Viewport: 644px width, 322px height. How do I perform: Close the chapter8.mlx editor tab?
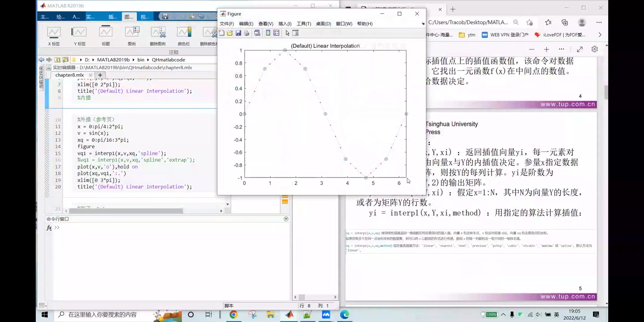coord(90,75)
